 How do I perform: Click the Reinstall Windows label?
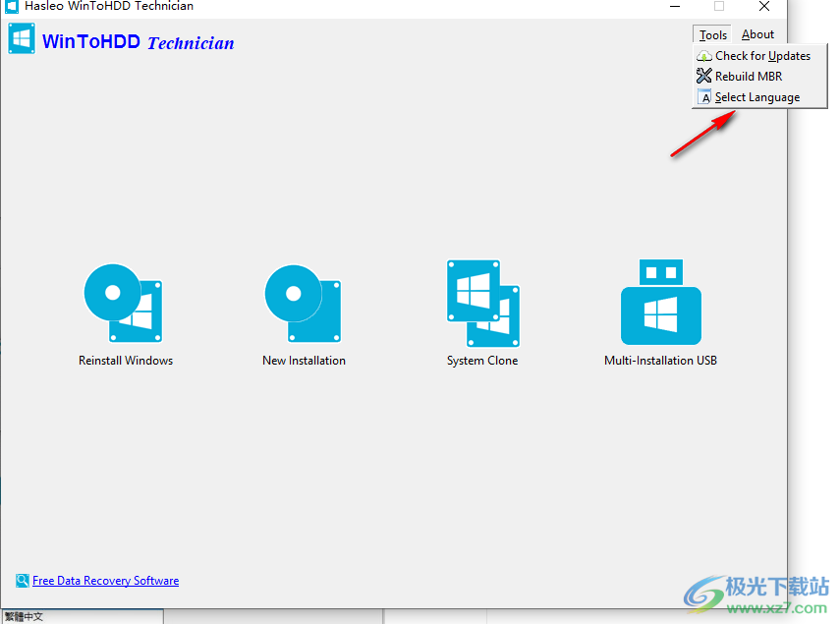(x=126, y=361)
